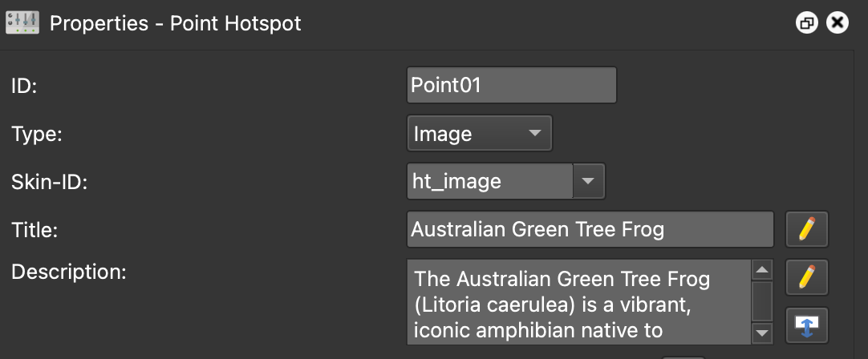Close the Properties panel

[x=837, y=22]
